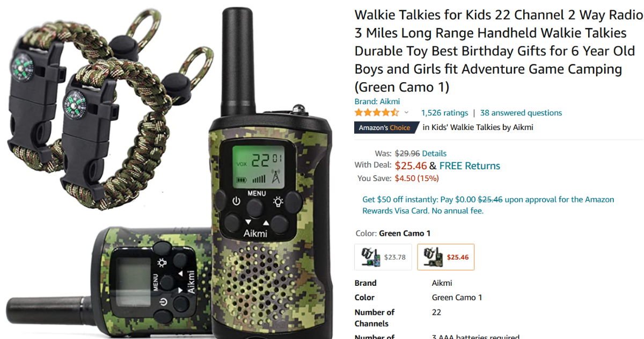Select the $23.78 color variant swatch

[383, 257]
